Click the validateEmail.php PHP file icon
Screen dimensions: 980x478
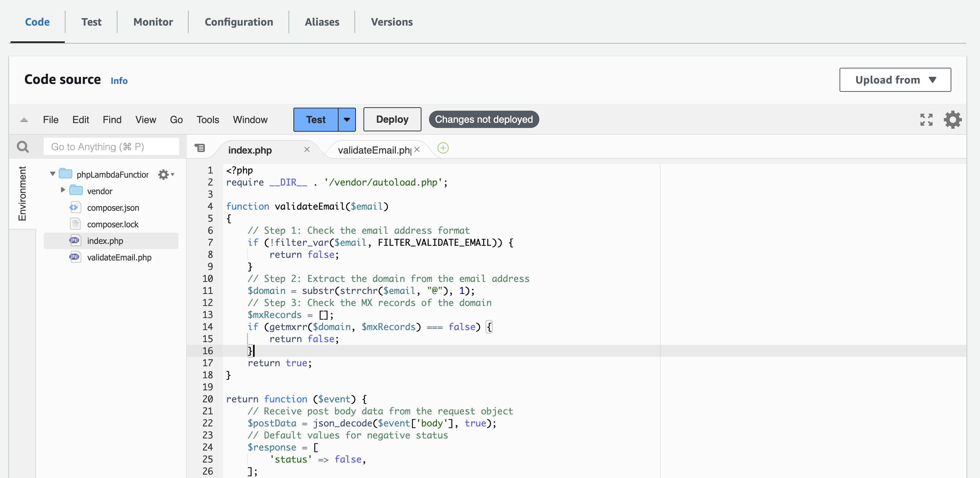tap(75, 257)
